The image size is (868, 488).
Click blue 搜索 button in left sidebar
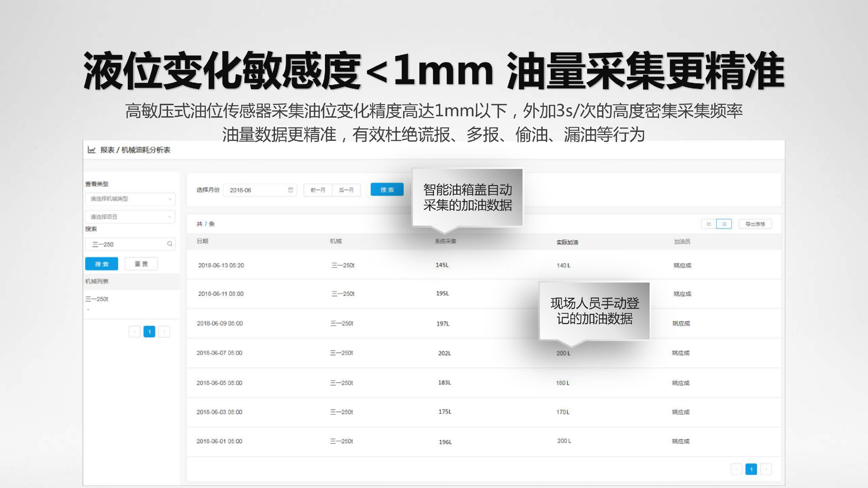click(102, 264)
